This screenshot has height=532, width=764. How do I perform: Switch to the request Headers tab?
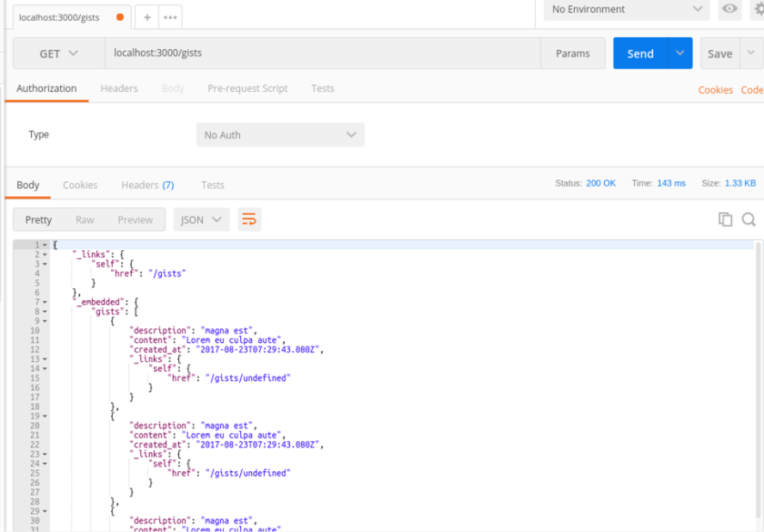119,88
